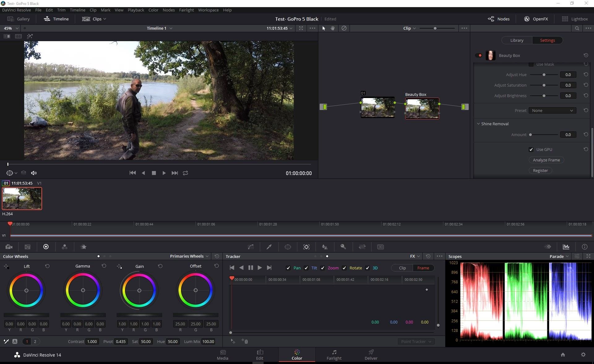Select the node graph pointer tool
Screen dimensions: 594x364
click(324, 28)
